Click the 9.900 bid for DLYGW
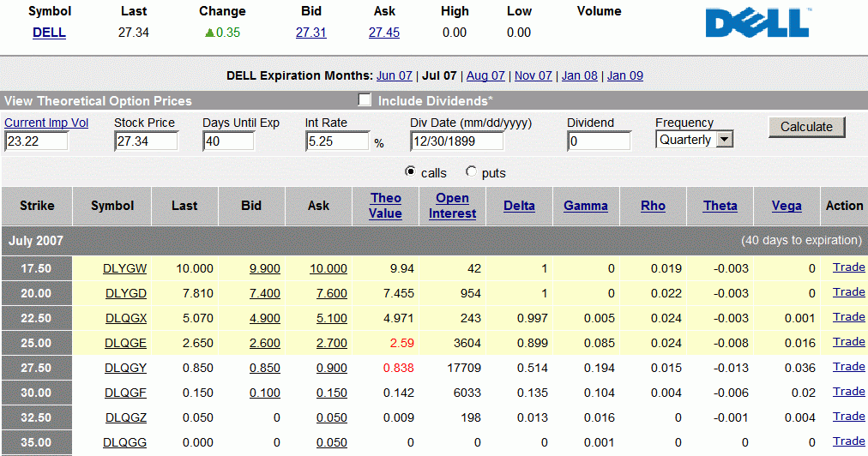 coord(265,268)
